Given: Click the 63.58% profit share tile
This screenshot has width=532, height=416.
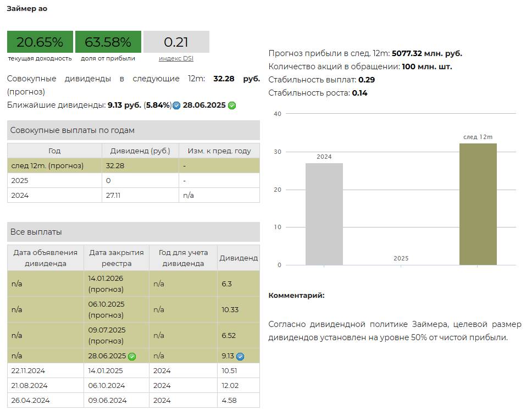Looking at the screenshot, I should coord(108,42).
